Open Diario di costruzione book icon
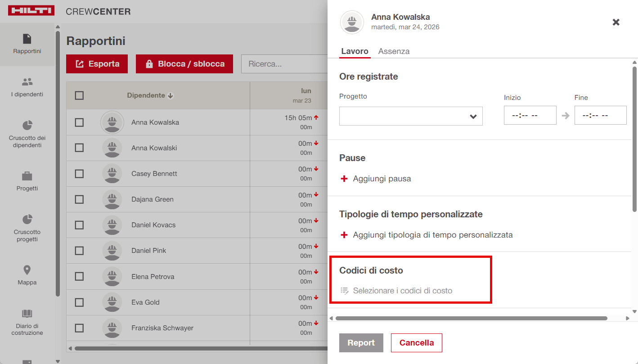 click(27, 314)
